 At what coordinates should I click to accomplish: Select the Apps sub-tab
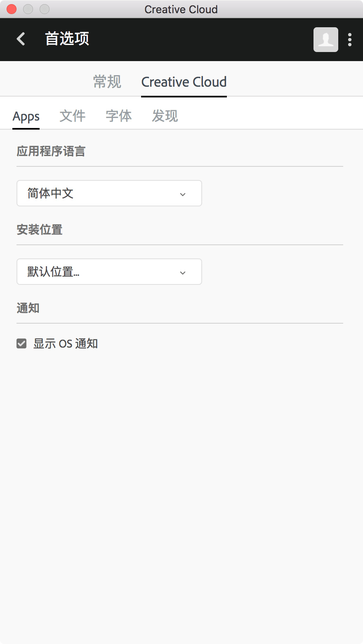(26, 116)
